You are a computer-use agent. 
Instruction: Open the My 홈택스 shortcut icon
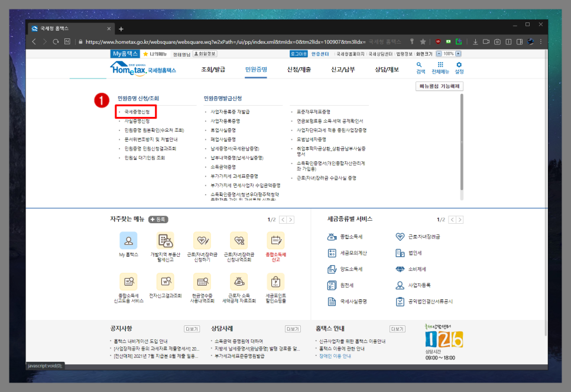click(x=128, y=240)
